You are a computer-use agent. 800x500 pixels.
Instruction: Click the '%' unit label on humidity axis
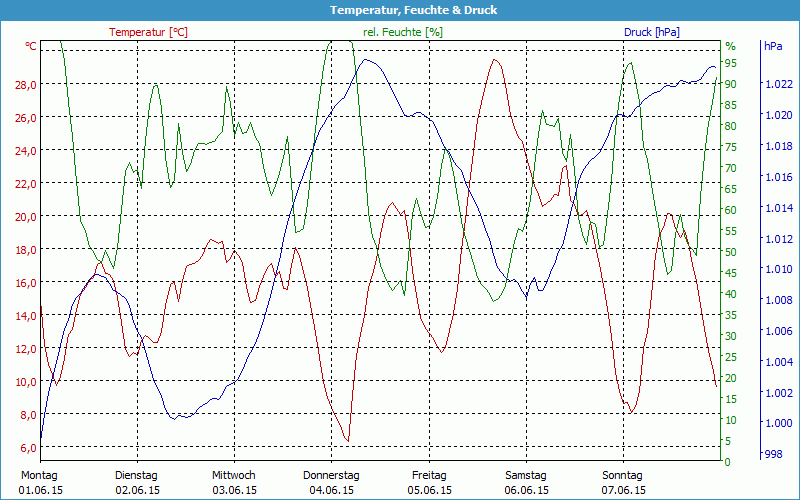click(731, 46)
